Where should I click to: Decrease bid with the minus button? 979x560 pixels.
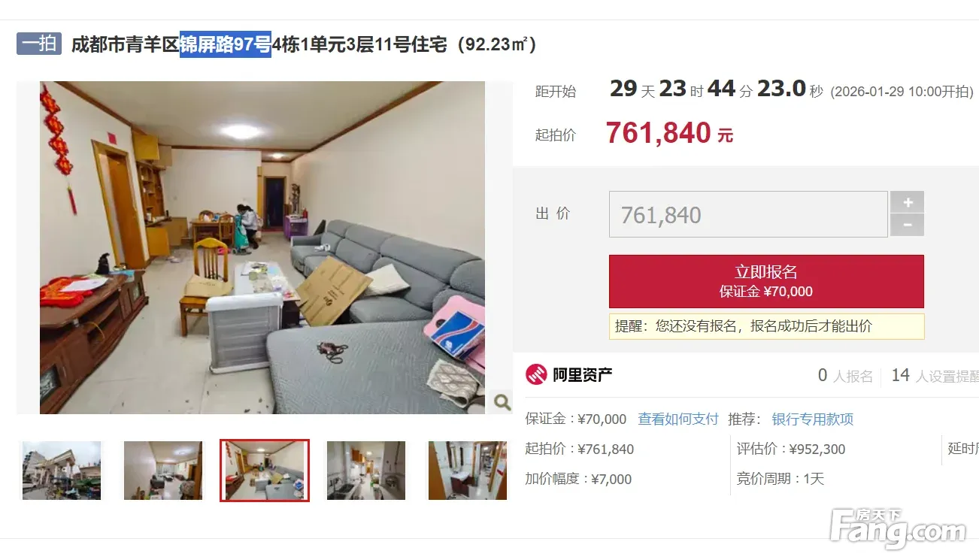(908, 225)
